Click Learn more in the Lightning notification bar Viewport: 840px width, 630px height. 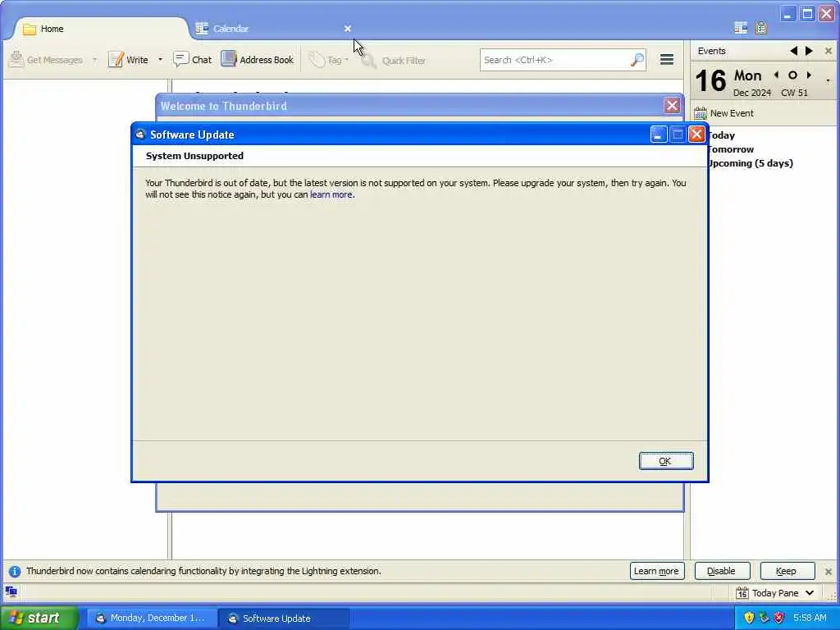click(x=657, y=571)
